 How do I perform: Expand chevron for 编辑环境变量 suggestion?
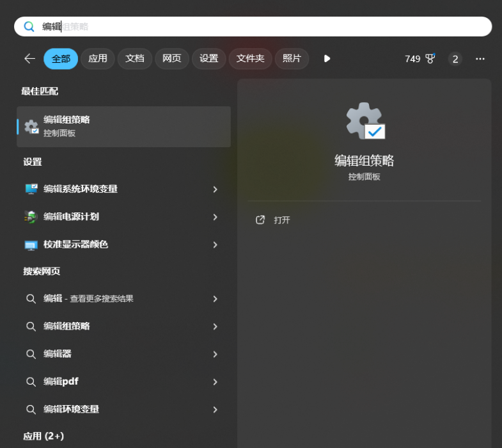pos(215,410)
